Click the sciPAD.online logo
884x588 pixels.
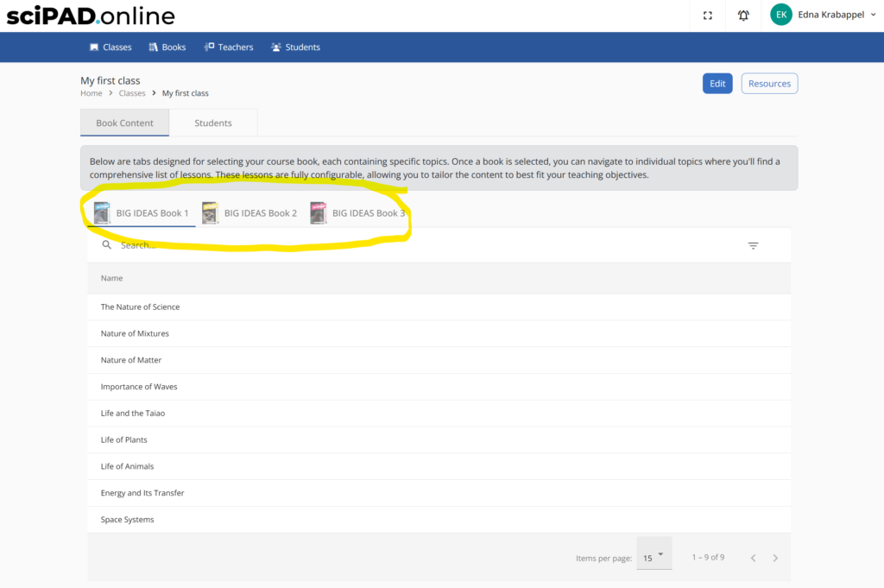tap(91, 16)
